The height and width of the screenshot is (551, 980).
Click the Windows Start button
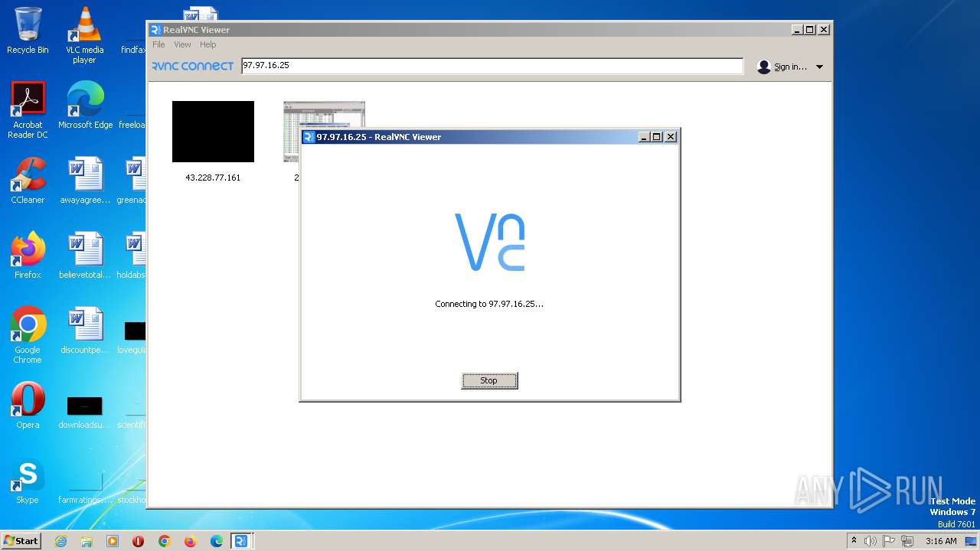pyautogui.click(x=21, y=540)
